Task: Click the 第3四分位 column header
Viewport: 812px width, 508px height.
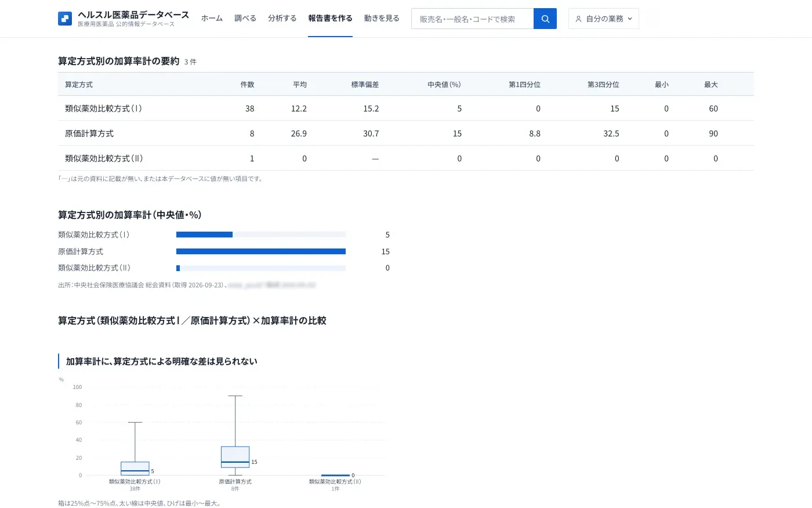Action: 603,85
